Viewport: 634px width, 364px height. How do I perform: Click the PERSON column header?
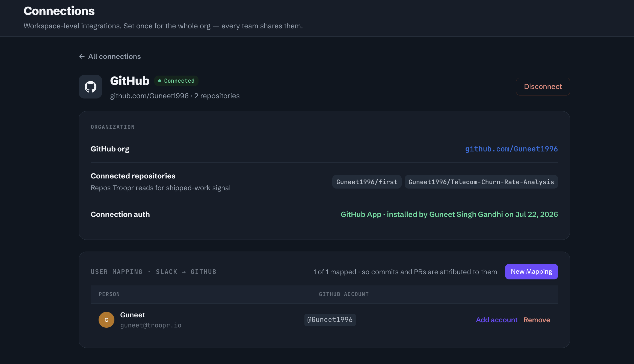pos(109,294)
